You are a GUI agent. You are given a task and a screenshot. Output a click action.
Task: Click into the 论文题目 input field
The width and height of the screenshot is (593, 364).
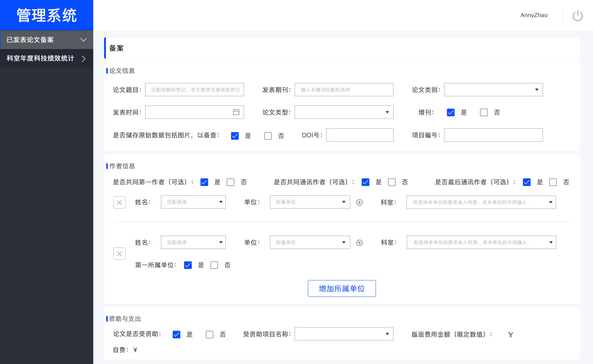(195, 90)
